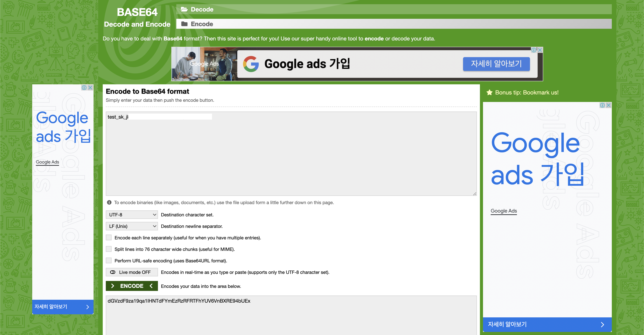The width and height of the screenshot is (644, 335).
Task: Toggle Live mode OFF switch
Action: [x=132, y=272]
